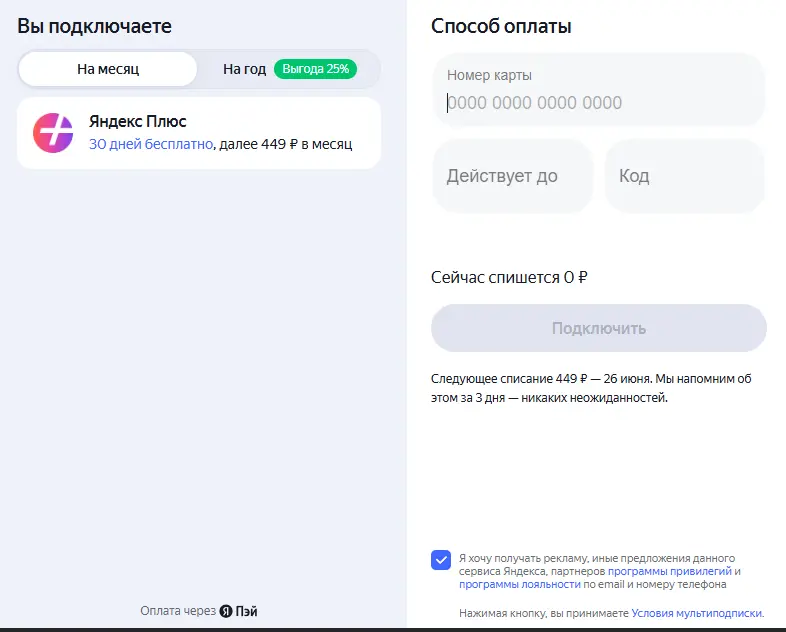The image size is (786, 632).
Task: Click the "Подключить" button
Action: pyautogui.click(x=599, y=328)
